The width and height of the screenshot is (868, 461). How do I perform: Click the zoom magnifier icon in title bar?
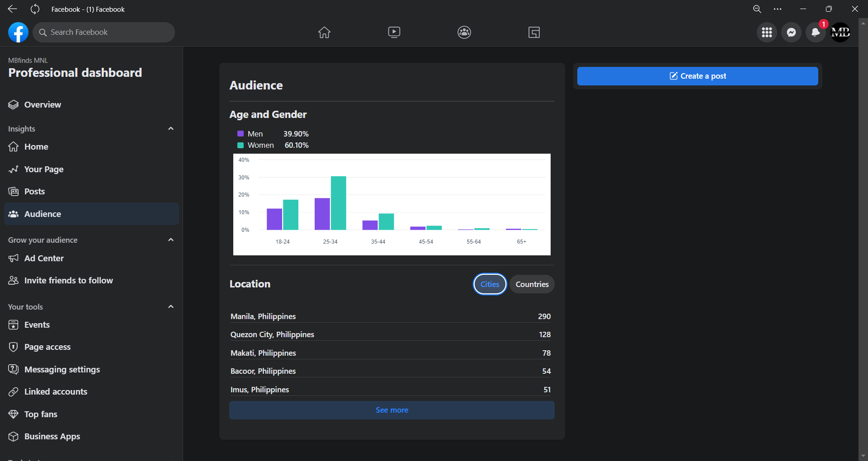pos(757,9)
